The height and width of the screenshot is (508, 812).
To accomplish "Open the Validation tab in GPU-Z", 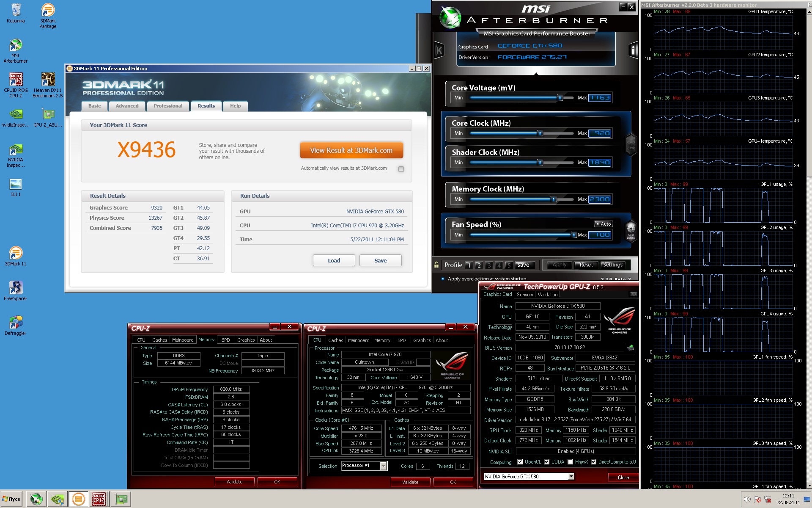I will [x=548, y=295].
